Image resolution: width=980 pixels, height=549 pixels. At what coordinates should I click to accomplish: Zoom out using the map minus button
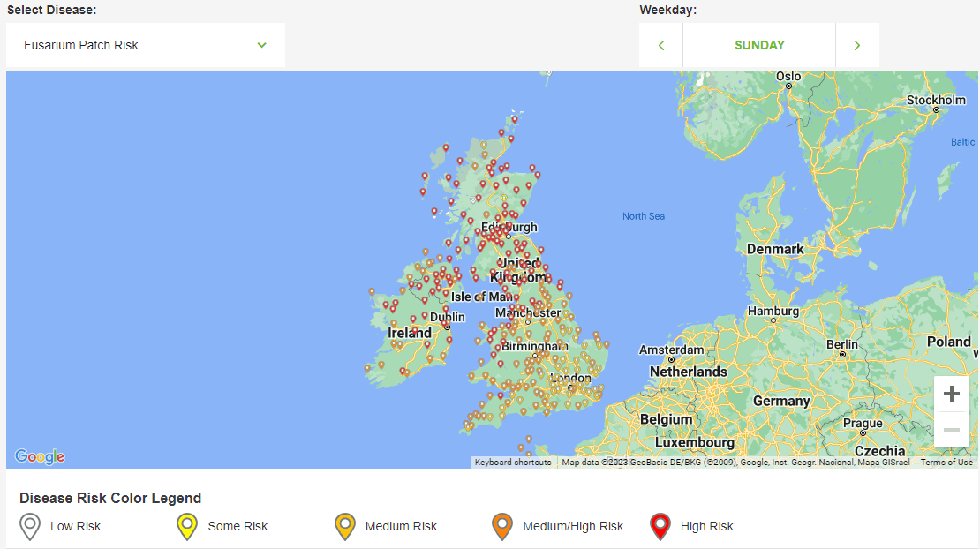(951, 430)
